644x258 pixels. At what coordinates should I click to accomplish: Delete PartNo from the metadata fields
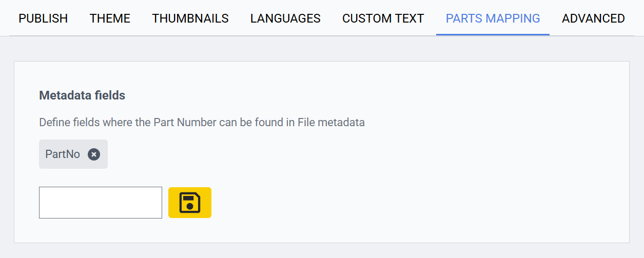pyautogui.click(x=94, y=154)
